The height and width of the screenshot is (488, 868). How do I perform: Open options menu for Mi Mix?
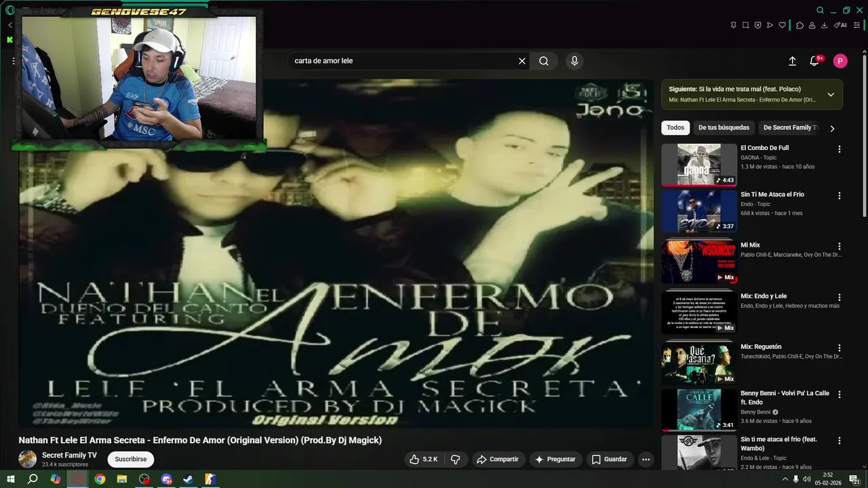839,247
